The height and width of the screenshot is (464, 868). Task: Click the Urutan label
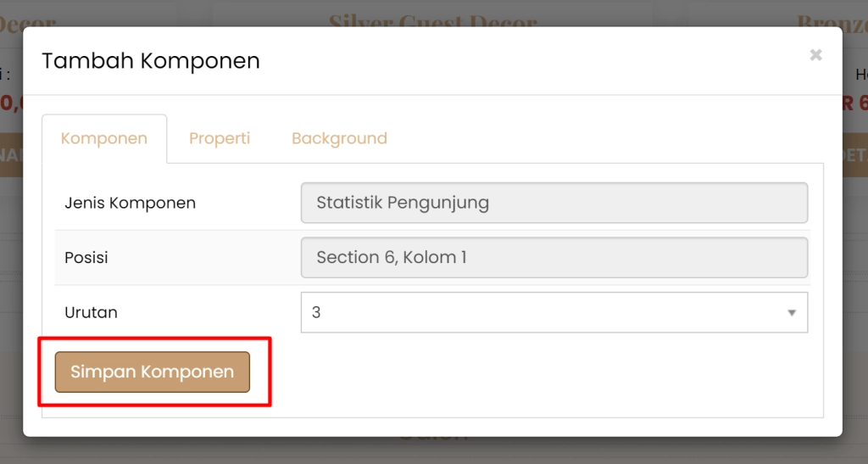point(91,312)
